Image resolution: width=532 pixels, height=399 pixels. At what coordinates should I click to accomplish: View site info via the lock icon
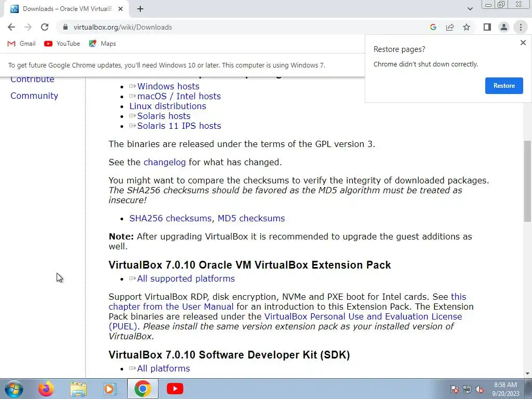coord(65,27)
